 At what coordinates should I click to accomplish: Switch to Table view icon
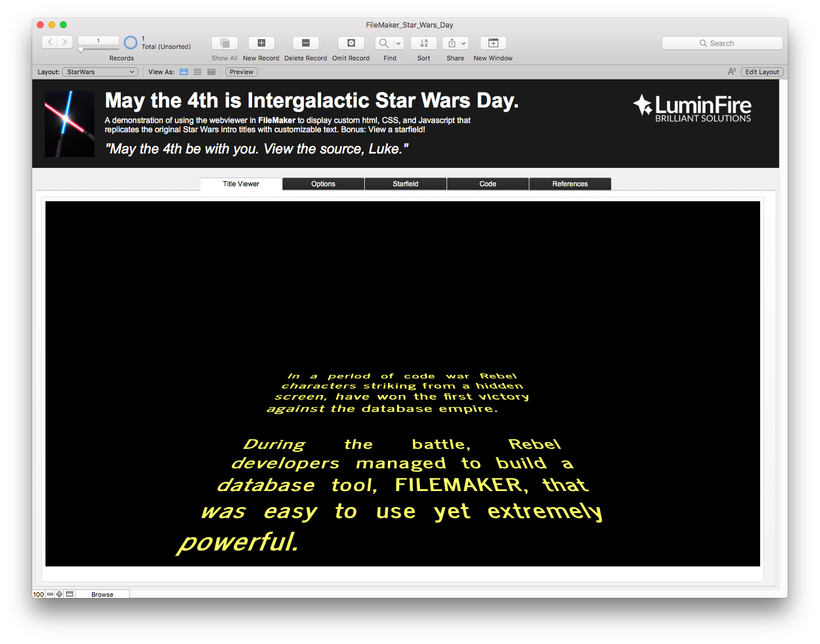[212, 72]
